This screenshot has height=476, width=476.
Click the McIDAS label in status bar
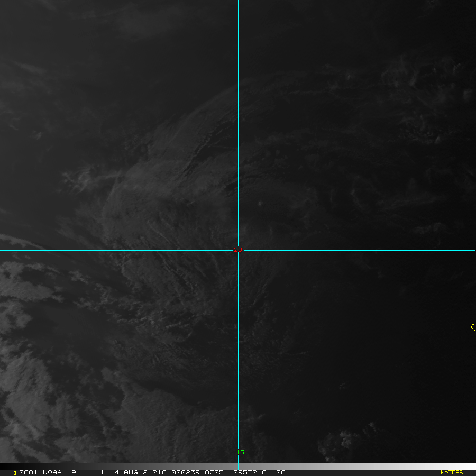452,472
